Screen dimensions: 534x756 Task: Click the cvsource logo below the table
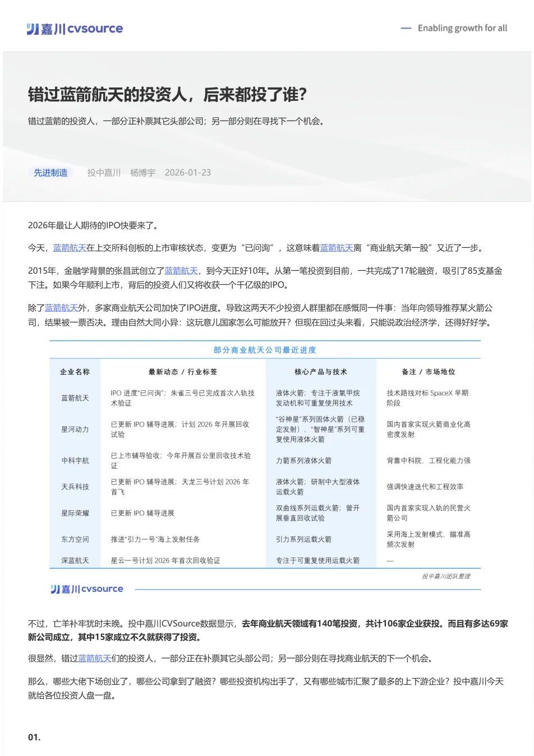87,589
